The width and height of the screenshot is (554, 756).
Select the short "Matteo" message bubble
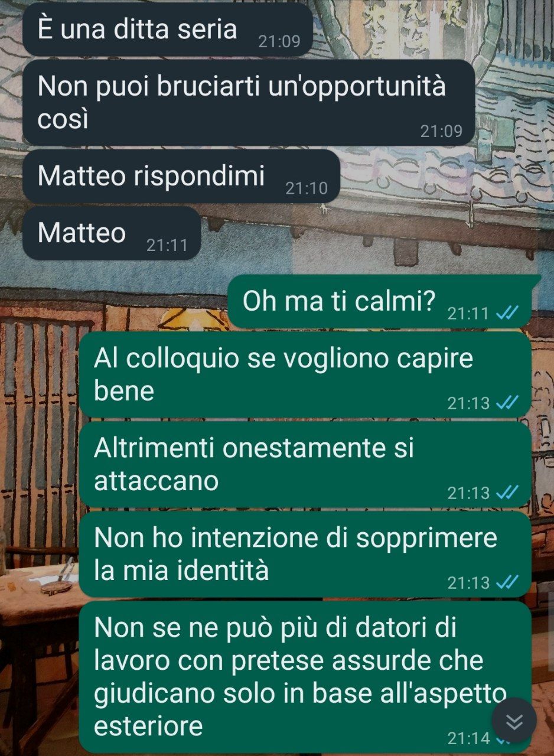[112, 233]
